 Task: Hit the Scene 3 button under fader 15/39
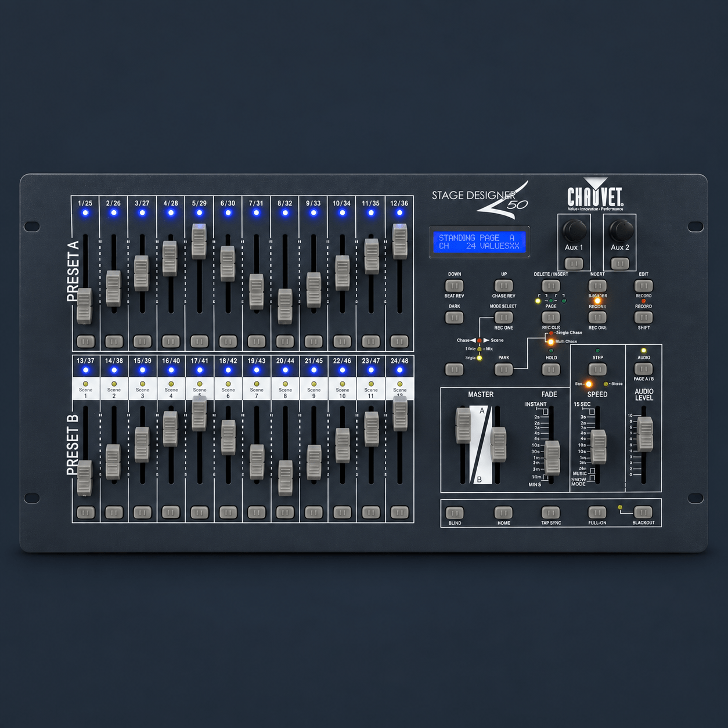[142, 513]
